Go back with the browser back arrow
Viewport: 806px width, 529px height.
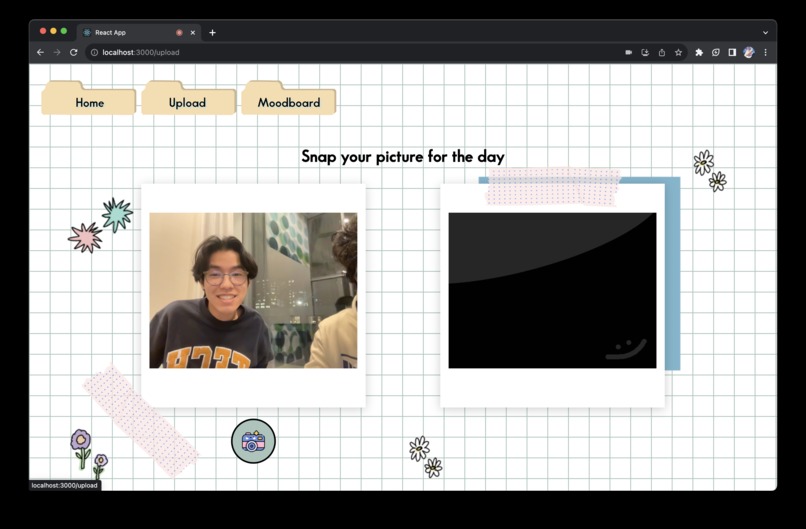coord(40,52)
